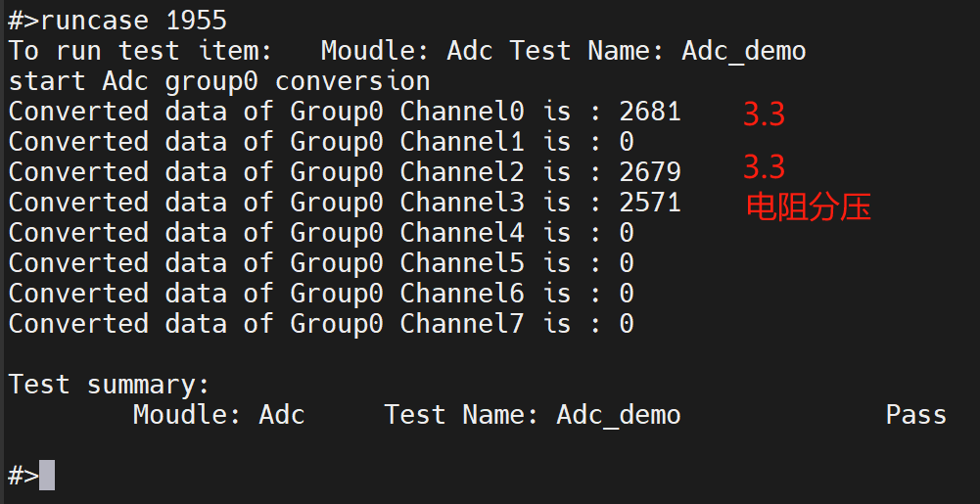Click the "Pass" result text
This screenshot has width=980, height=504.
(x=915, y=415)
